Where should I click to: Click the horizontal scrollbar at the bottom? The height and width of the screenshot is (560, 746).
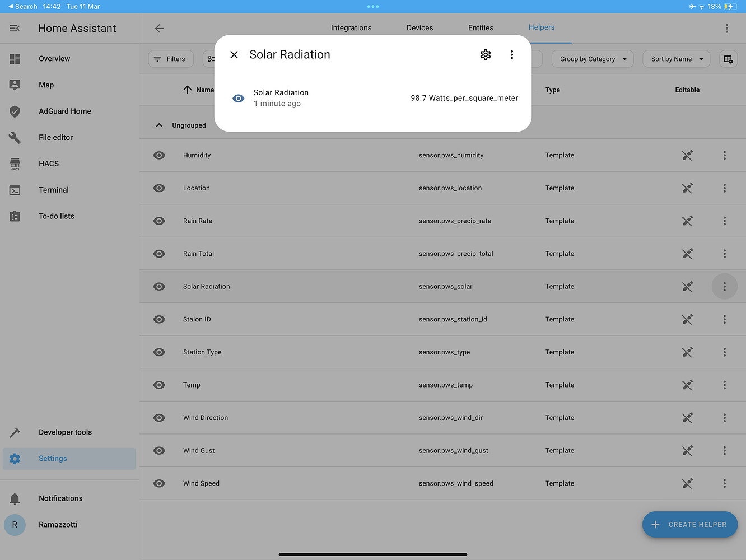(x=372, y=554)
